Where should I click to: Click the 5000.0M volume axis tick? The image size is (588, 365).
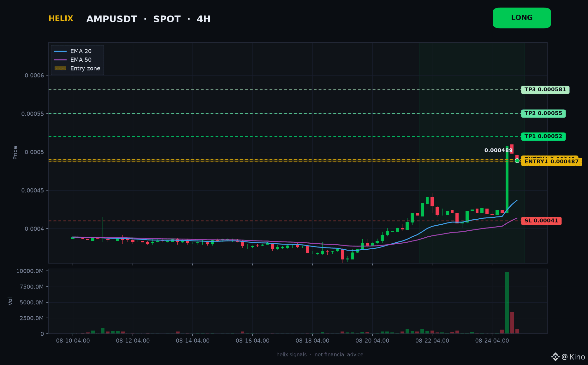(x=32, y=302)
